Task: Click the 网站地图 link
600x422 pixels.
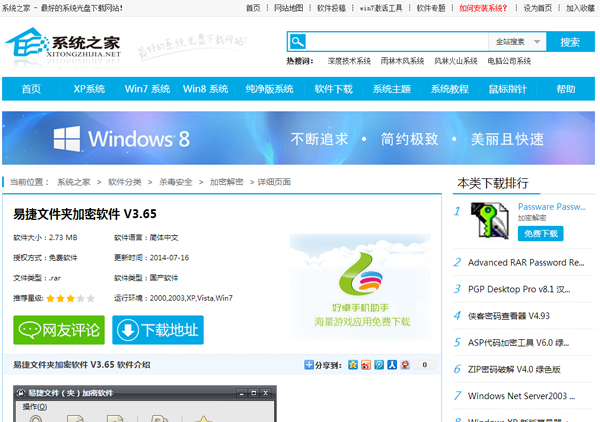Action: [x=289, y=8]
